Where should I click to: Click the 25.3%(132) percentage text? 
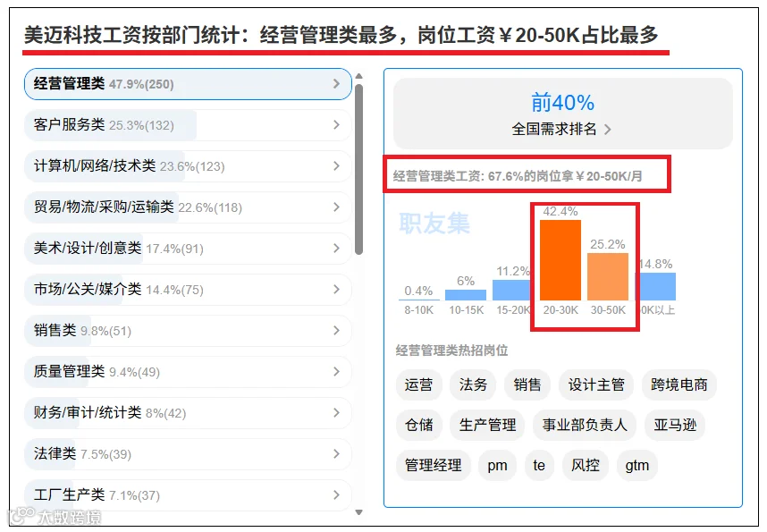click(141, 126)
